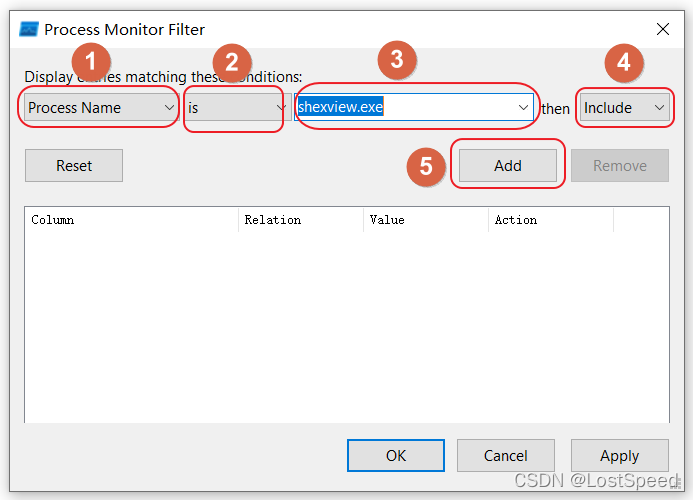Screen dimensions: 693x500
Task: Sort by the Column header
Action: 132,220
